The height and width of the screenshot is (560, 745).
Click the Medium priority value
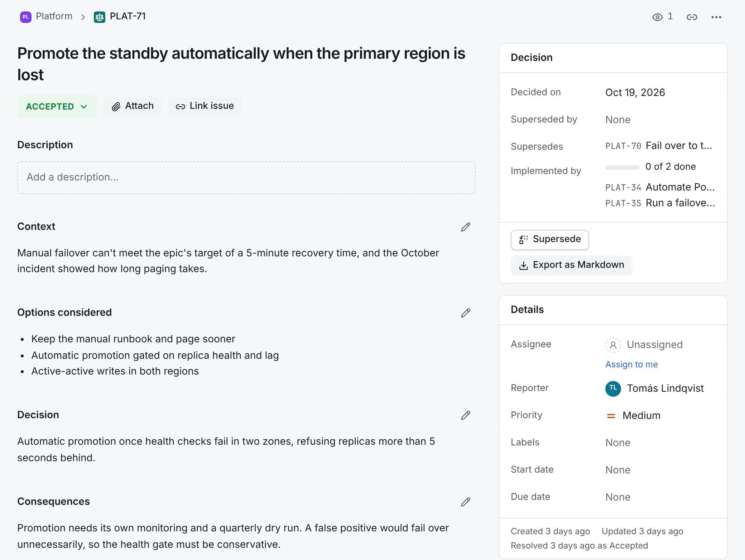click(641, 416)
